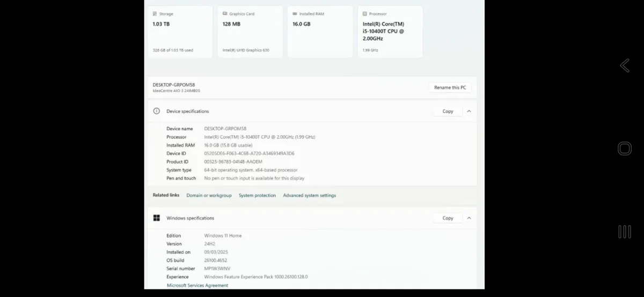644x297 pixels.
Task: Select the Device name value DESKTOP-GRPOM58
Action: 225,129
